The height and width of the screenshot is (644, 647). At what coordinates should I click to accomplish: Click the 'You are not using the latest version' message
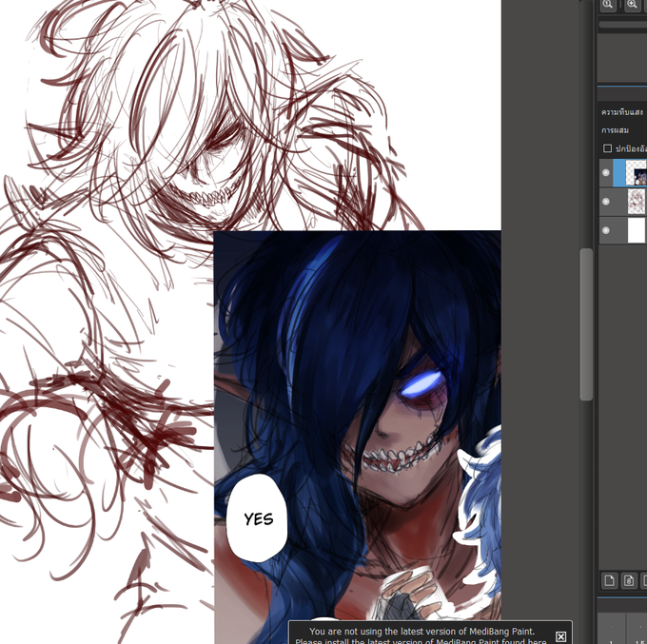coord(422,632)
